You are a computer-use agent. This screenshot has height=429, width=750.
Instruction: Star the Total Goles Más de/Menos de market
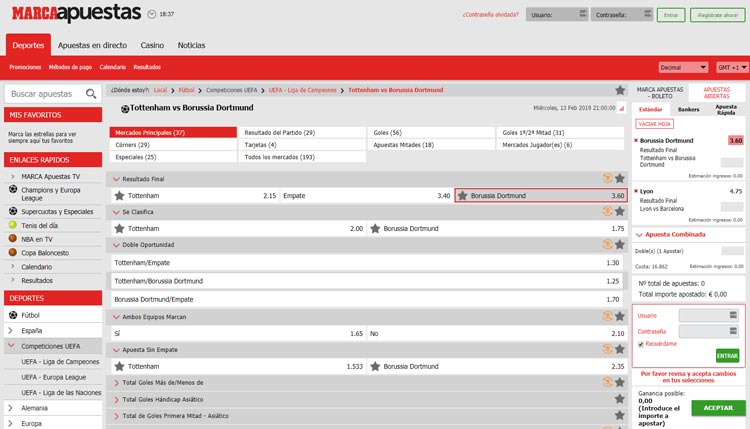620,382
